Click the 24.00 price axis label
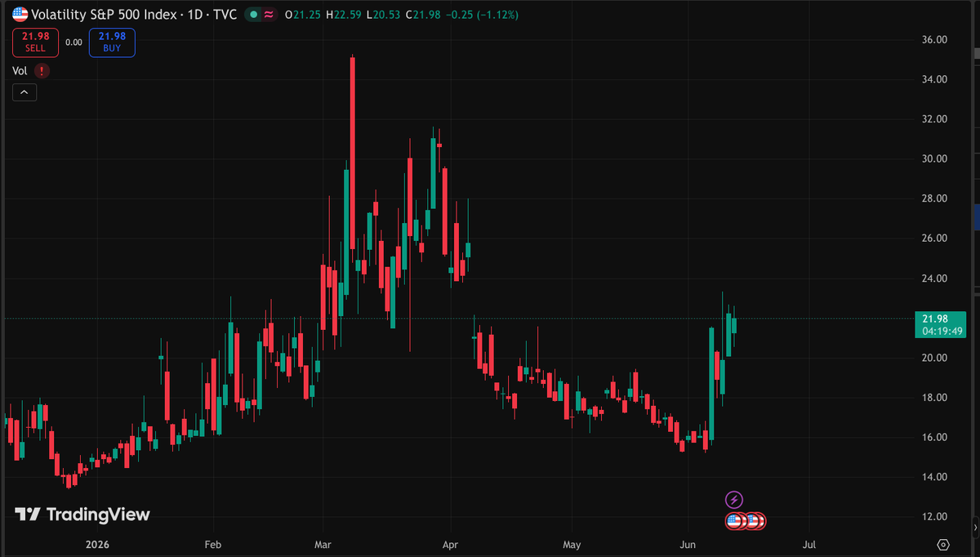This screenshot has height=557, width=980. tap(934, 278)
